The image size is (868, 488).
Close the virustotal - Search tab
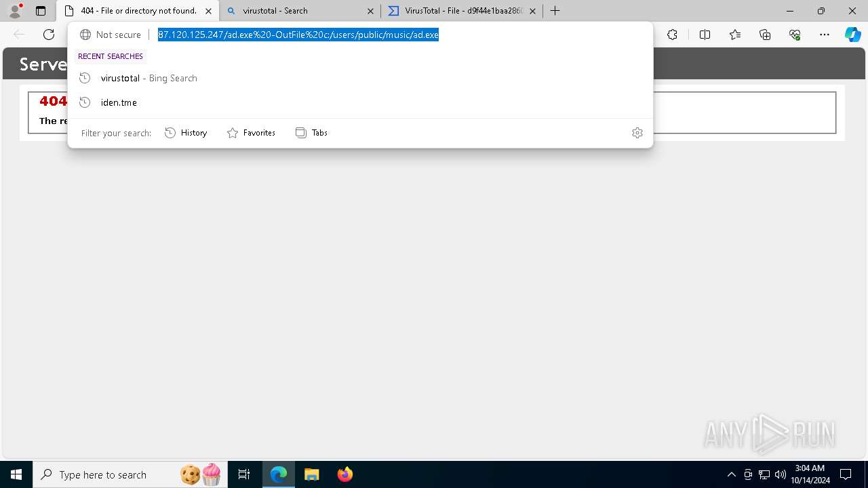[x=370, y=11]
